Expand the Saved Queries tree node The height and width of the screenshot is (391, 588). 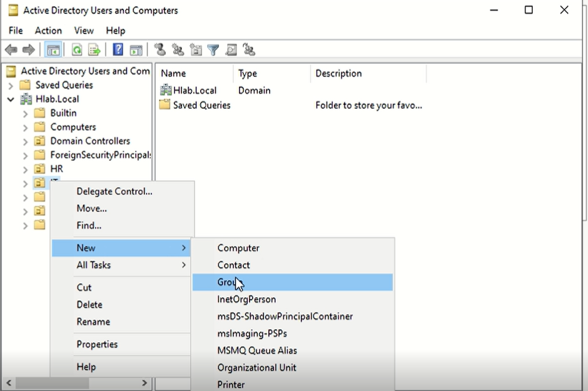(11, 86)
